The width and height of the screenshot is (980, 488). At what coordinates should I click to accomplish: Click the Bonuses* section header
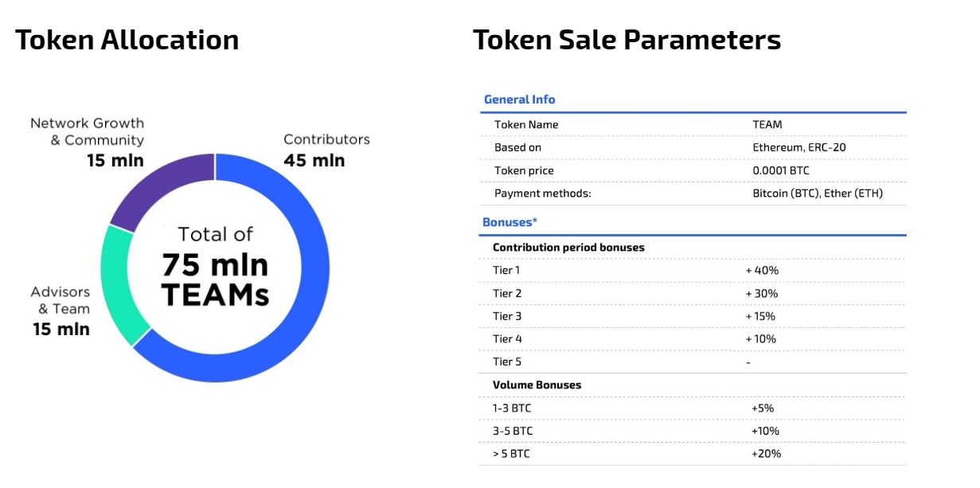click(509, 222)
